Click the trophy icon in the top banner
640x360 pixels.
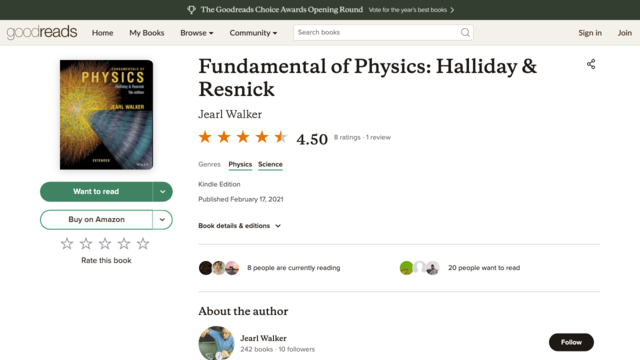coord(191,10)
